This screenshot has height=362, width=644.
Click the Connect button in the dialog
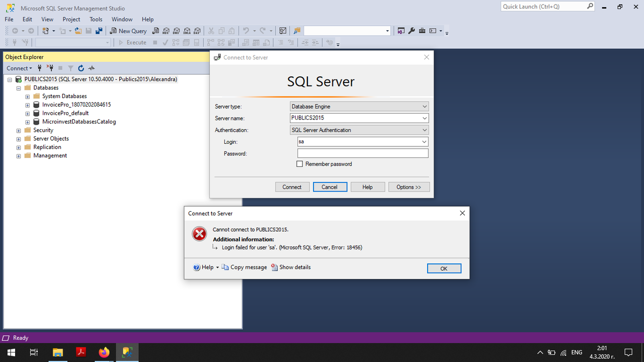(292, 187)
